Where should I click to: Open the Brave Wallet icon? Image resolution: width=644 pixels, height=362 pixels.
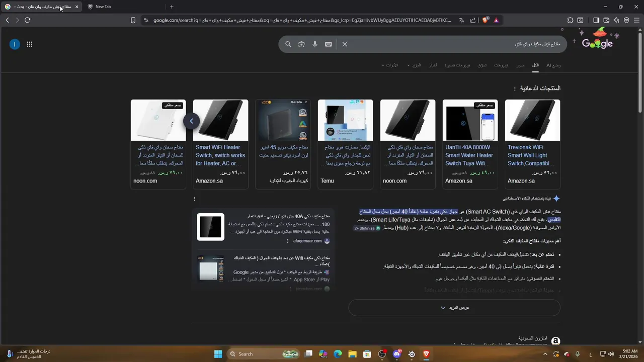tap(606, 20)
